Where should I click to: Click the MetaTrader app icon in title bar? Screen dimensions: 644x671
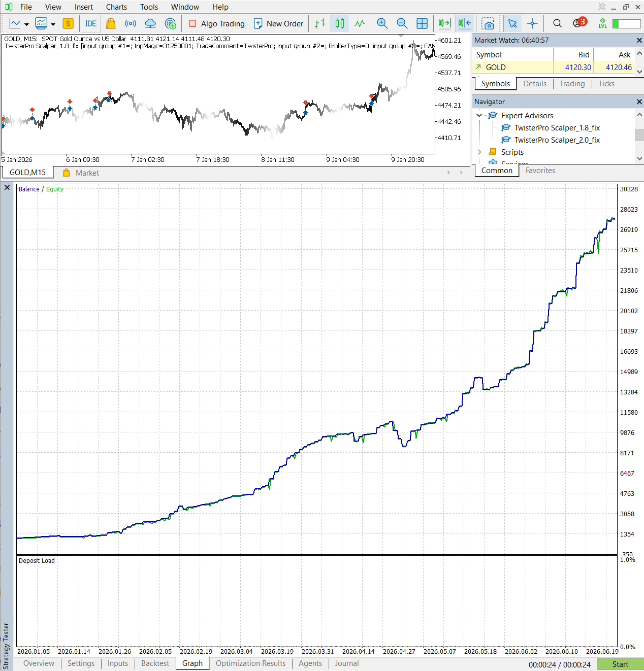click(9, 7)
